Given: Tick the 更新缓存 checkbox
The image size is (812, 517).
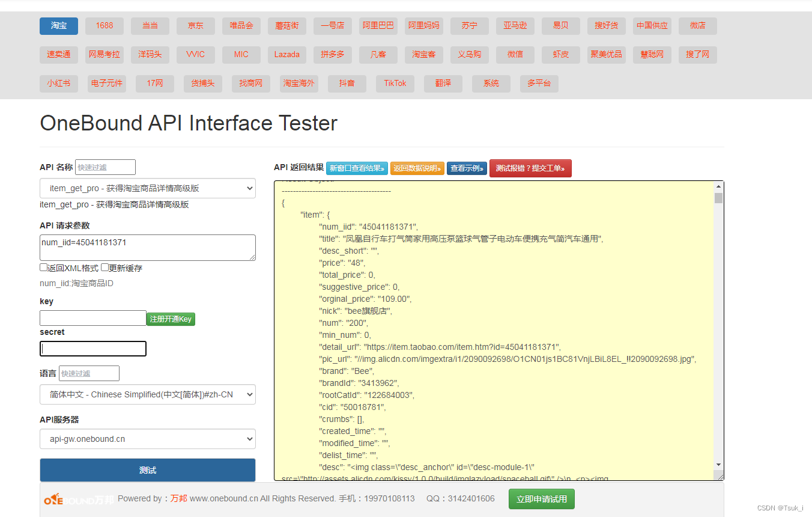Looking at the screenshot, I should 105,268.
